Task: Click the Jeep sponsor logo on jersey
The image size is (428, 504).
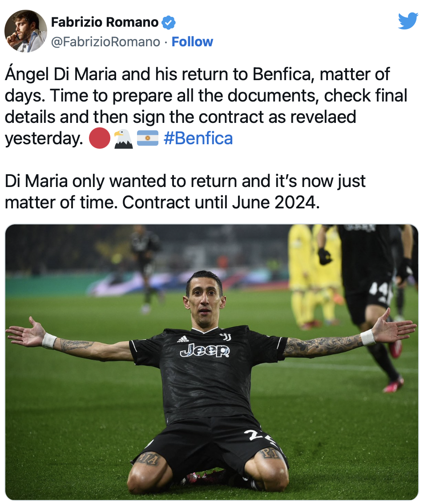Action: point(205,350)
